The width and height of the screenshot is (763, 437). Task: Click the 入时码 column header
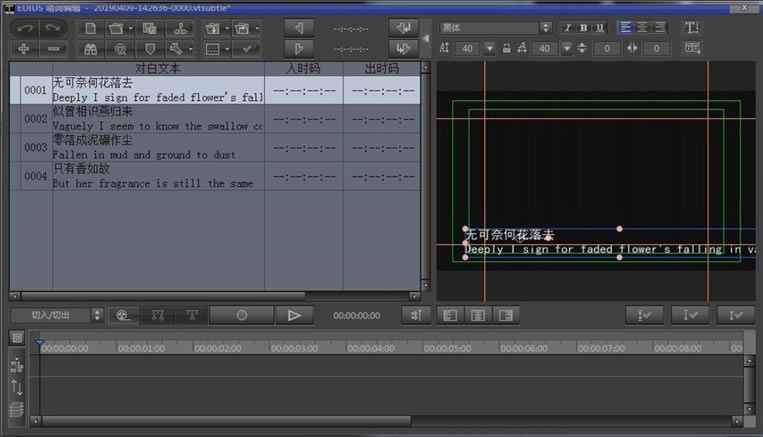[304, 69]
